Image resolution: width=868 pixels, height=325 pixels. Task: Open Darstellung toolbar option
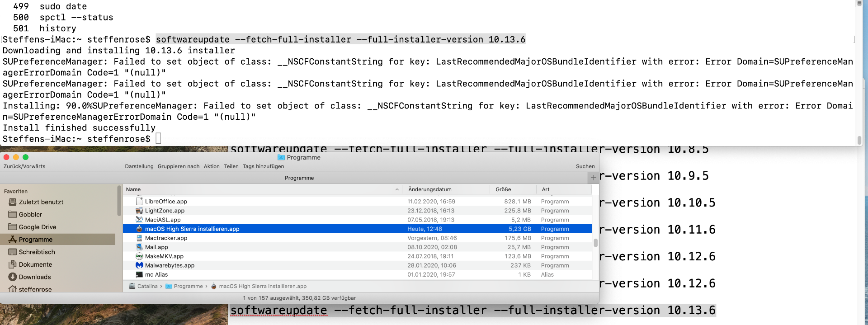point(139,166)
